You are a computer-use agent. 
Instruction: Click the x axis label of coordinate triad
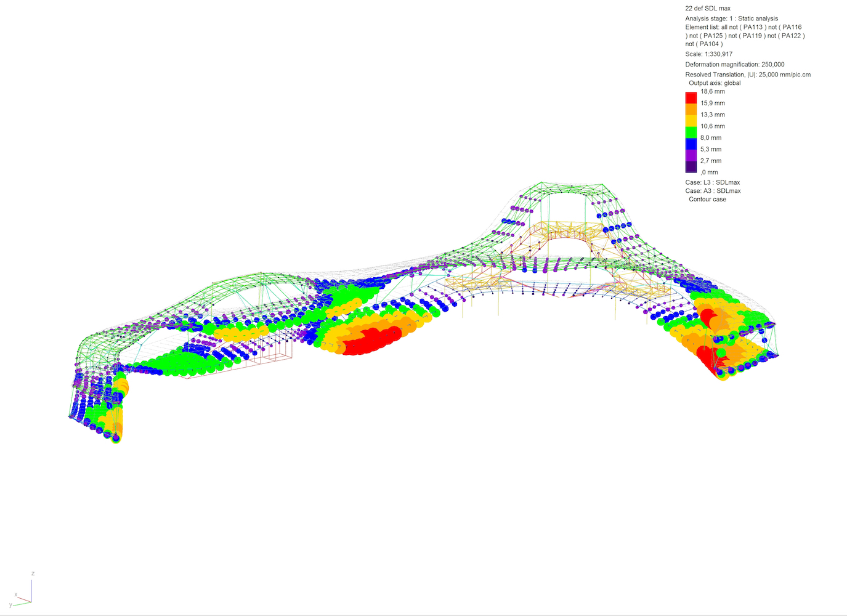click(x=16, y=594)
